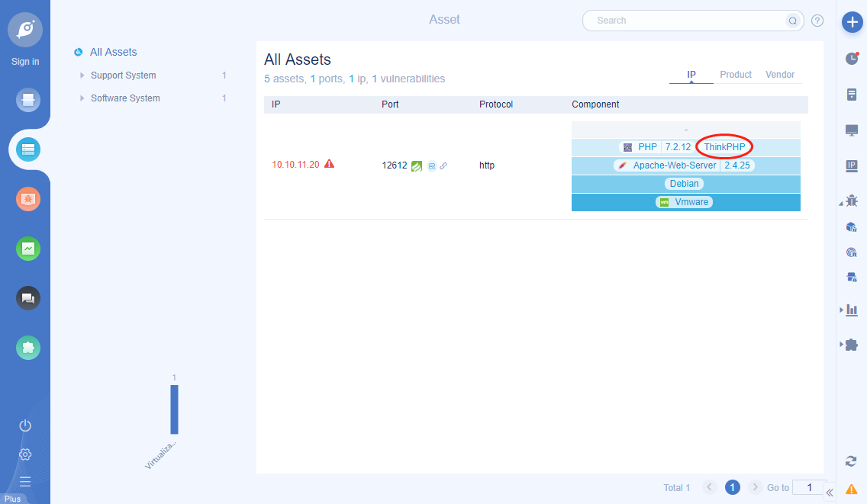Click the Port column header

[x=390, y=104]
